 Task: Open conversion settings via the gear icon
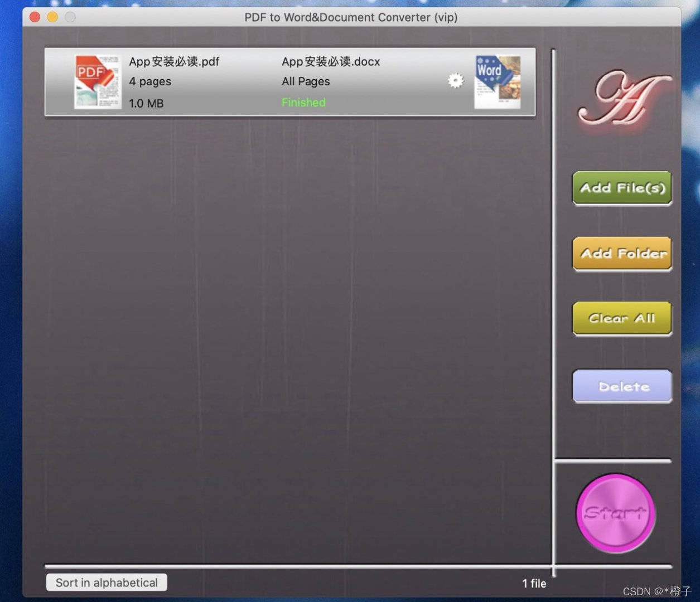pos(456,81)
